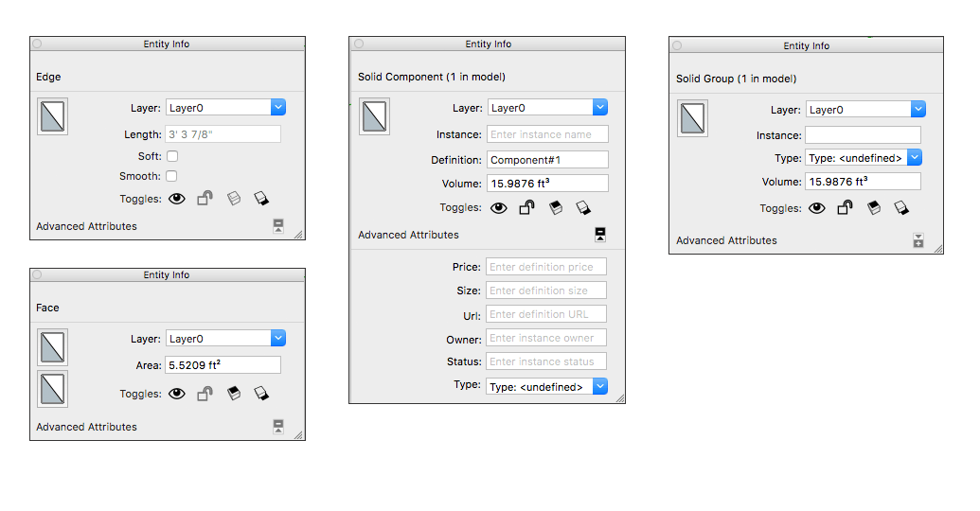Toggle cast shadows in Solid Component panel
The image size is (980, 511).
pos(583,207)
